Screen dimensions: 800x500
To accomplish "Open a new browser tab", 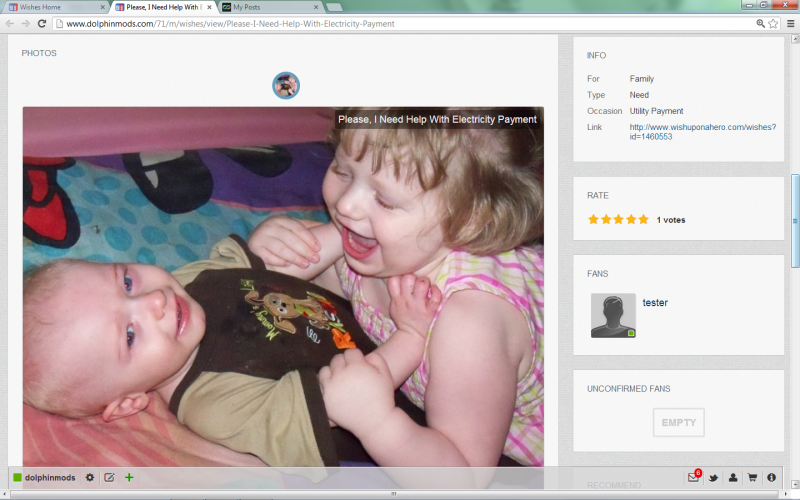I will point(334,7).
